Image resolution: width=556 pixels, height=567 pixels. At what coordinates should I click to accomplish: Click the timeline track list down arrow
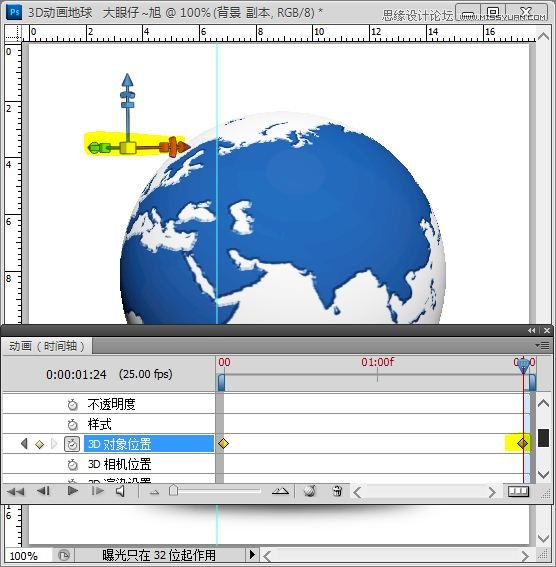[x=543, y=474]
